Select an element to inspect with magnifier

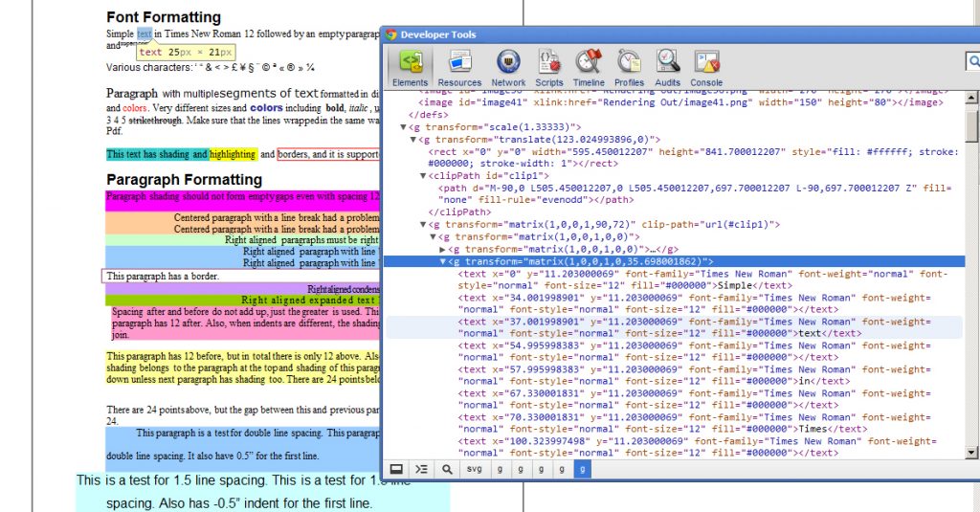coord(447,469)
